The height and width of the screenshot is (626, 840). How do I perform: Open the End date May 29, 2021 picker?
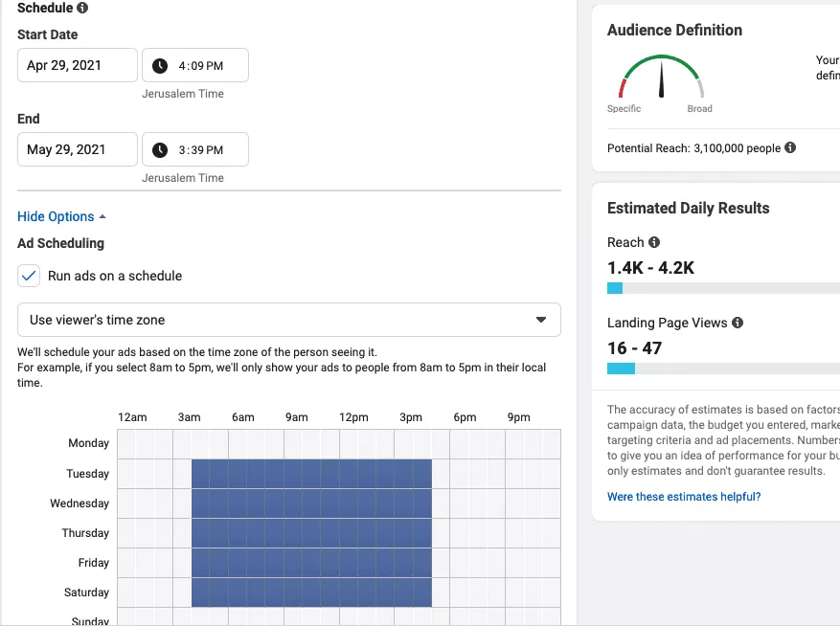78,149
